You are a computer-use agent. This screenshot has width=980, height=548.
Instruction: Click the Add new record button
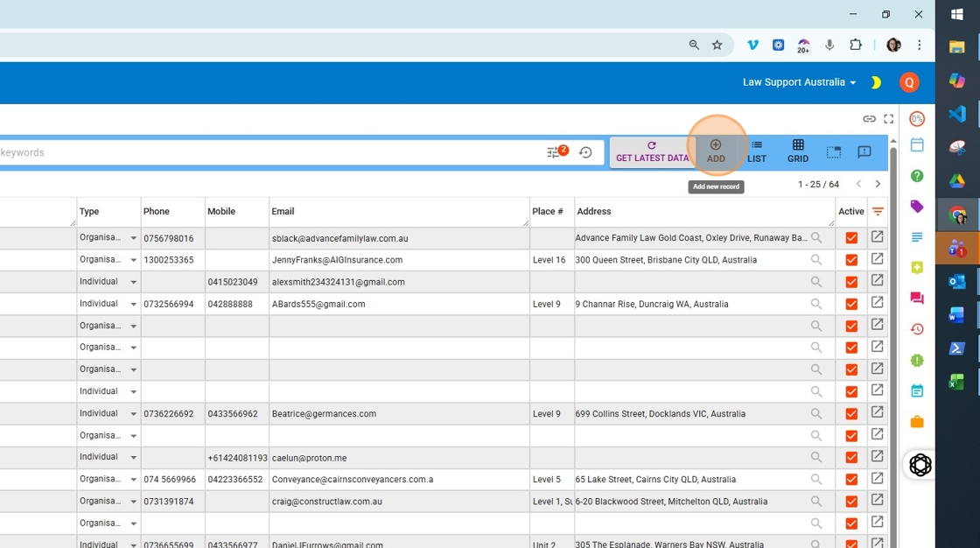pos(716,151)
